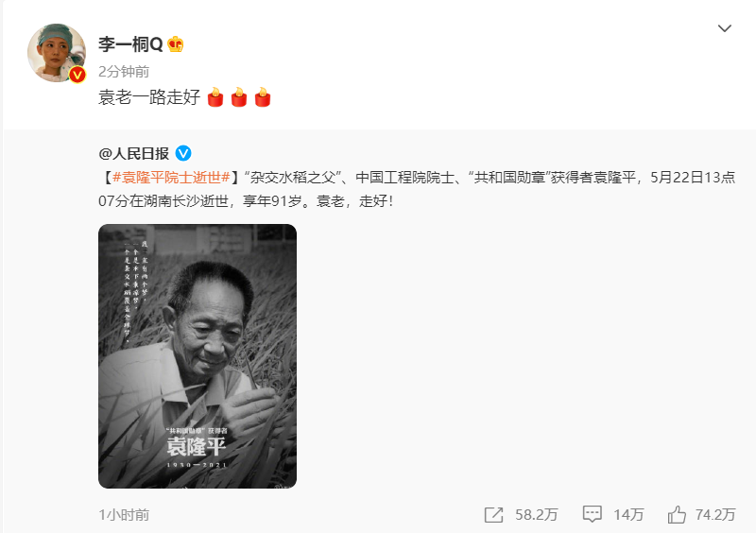This screenshot has width=756, height=533.
Task: Open the @人民日报 account link
Action: click(133, 154)
